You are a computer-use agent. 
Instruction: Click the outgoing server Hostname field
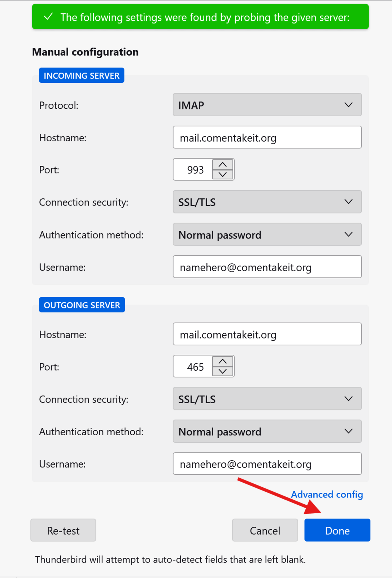[267, 334]
